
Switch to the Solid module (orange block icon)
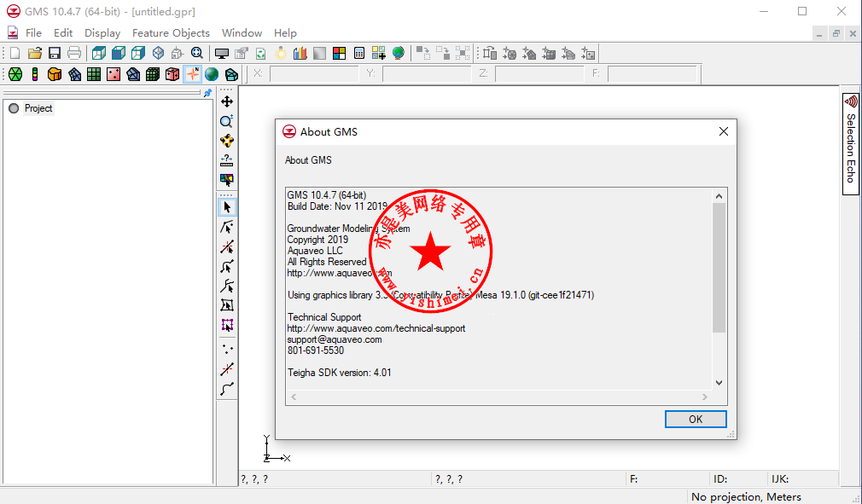point(55,74)
